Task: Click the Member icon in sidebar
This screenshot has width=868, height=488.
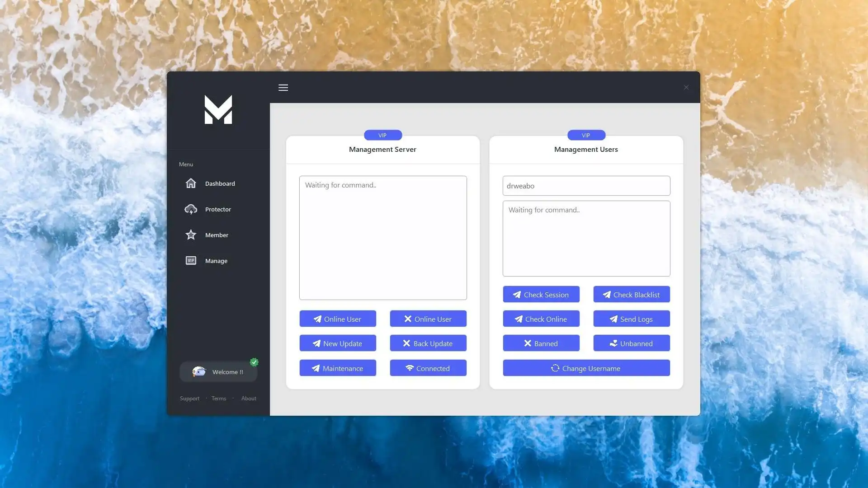Action: click(x=190, y=235)
